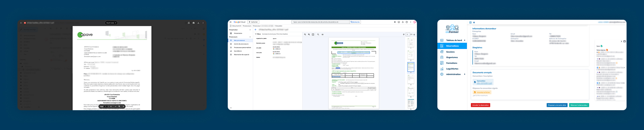Screen dimensions: 644x130
Task: Click the download icon in the PDF preview
Action: [198, 23]
